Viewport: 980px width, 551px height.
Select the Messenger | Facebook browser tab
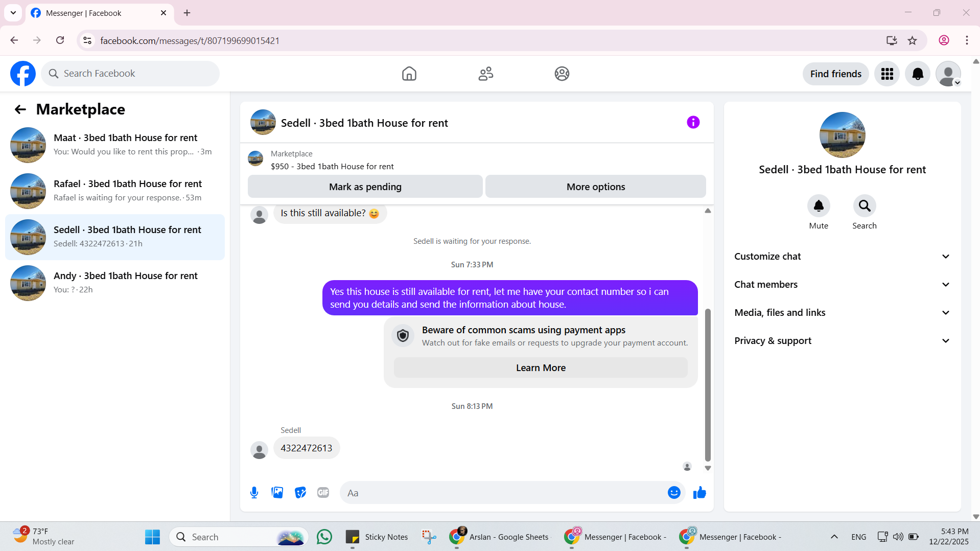point(100,13)
